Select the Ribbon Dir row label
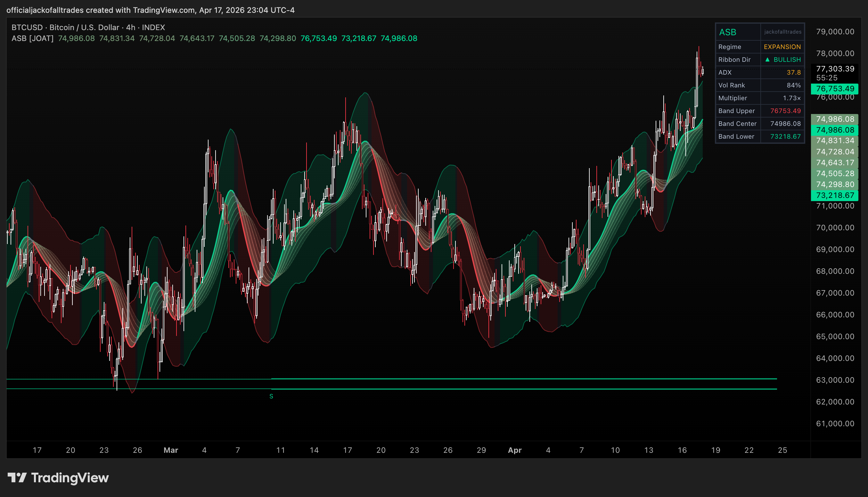 (734, 59)
